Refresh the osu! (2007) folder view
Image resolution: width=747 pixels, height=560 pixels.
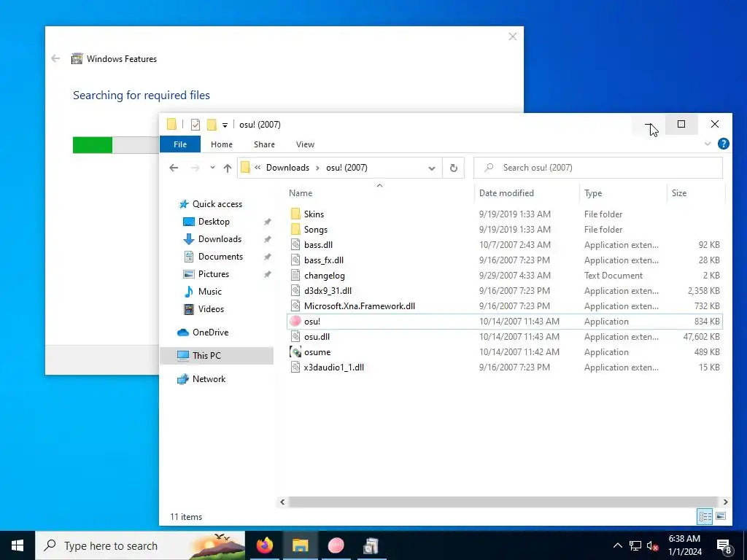point(454,168)
